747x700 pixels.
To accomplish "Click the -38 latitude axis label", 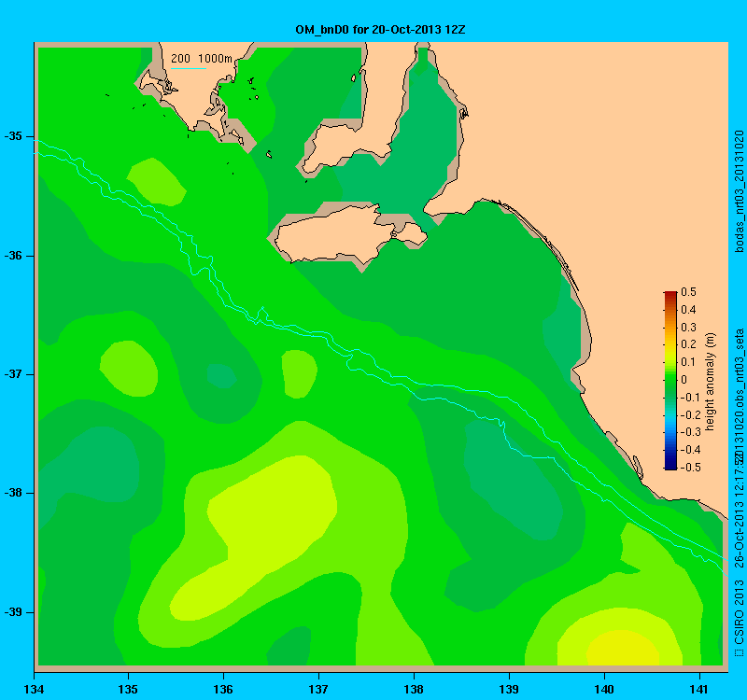I will click(x=13, y=493).
